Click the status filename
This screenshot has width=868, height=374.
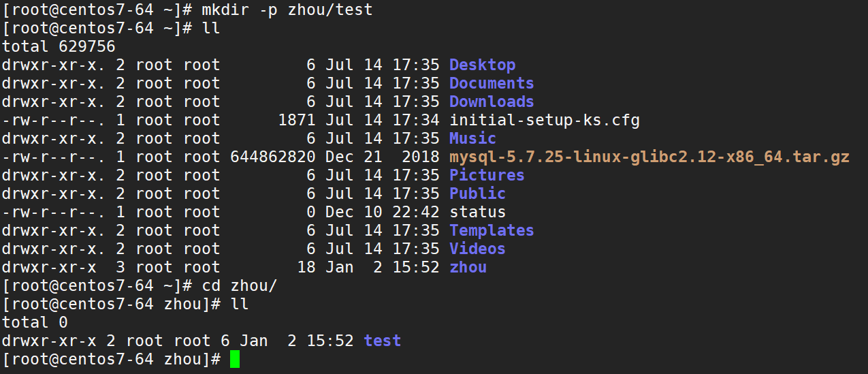477,213
